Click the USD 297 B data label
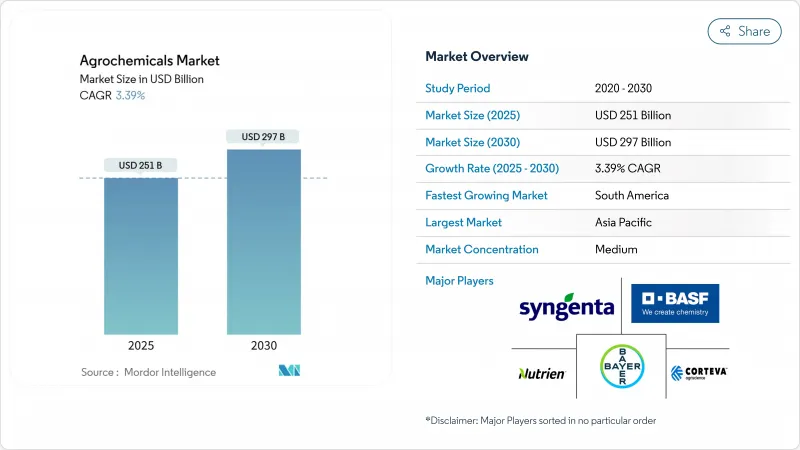This screenshot has width=800, height=450. 263,136
